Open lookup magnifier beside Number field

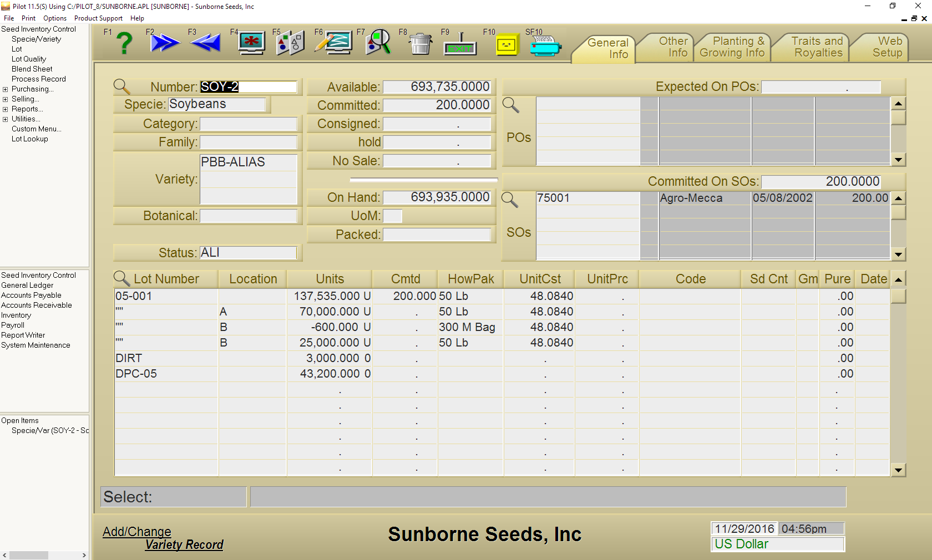121,86
